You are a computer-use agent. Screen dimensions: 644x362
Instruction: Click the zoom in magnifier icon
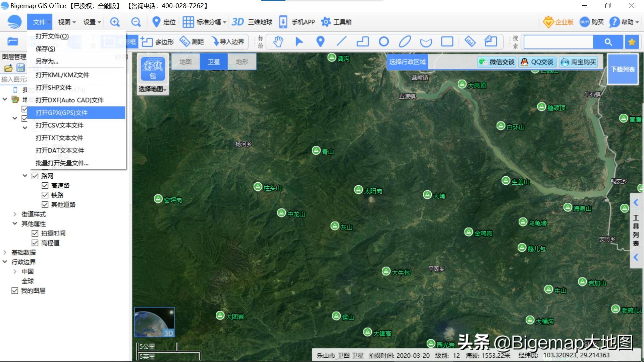(115, 22)
